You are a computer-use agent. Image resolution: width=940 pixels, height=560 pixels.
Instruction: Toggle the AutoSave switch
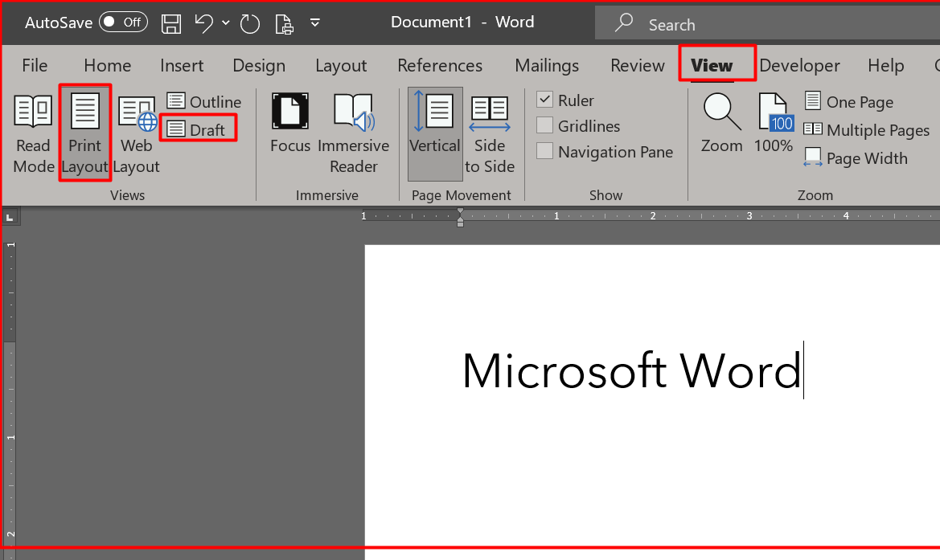[x=124, y=22]
